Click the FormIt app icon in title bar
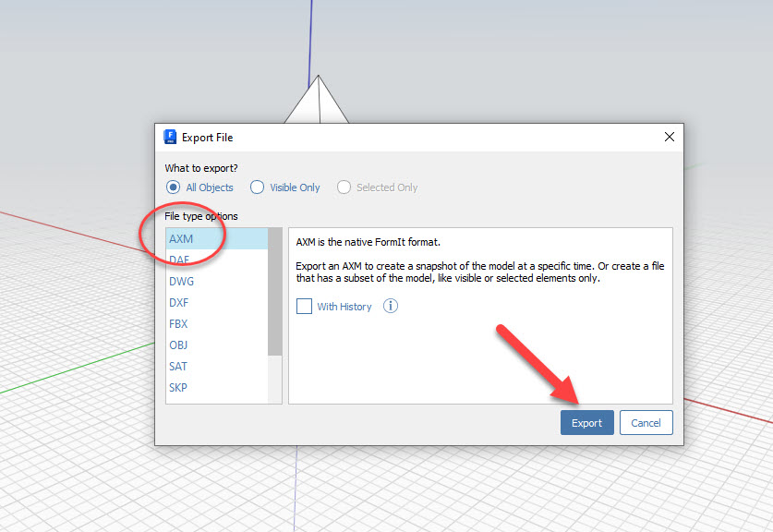 click(170, 137)
